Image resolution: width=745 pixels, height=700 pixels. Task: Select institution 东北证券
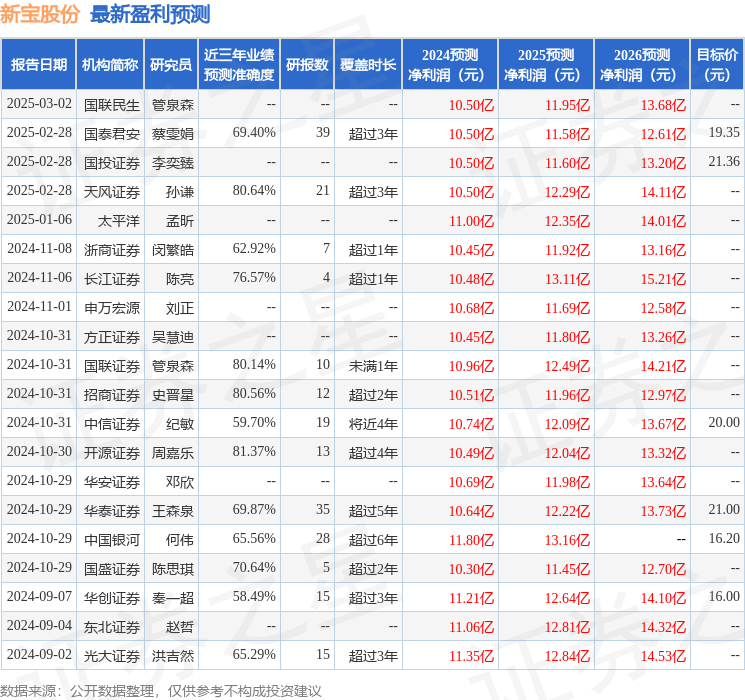(x=112, y=626)
